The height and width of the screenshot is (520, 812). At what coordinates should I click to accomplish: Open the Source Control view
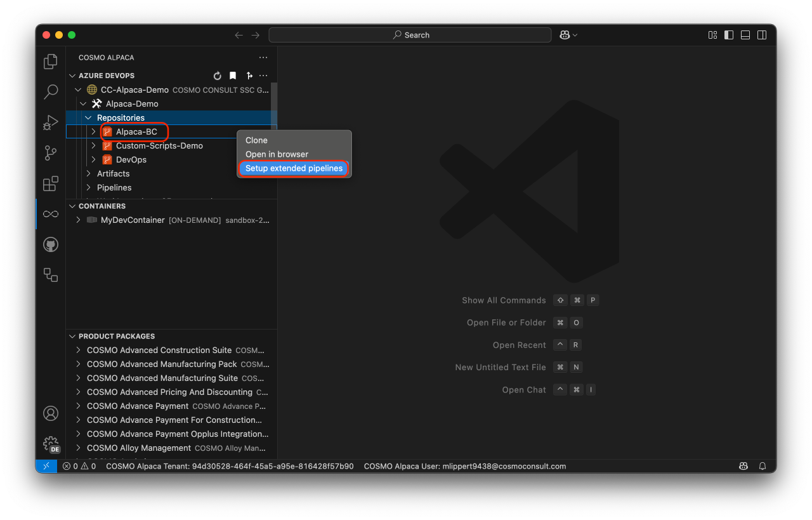tap(51, 153)
